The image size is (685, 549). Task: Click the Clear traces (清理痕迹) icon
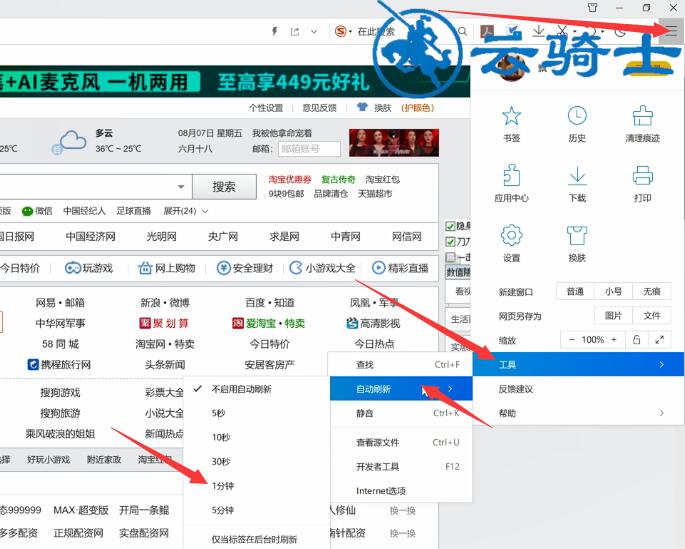pos(643,116)
